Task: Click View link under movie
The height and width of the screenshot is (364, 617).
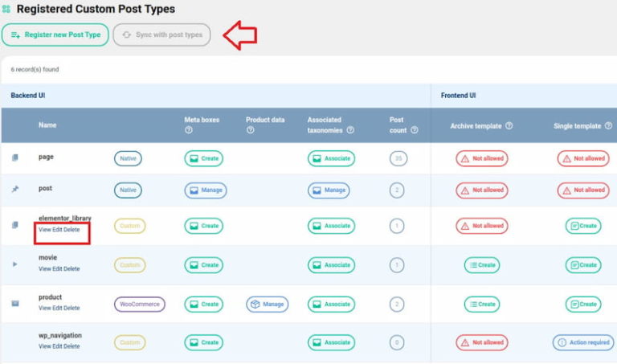Action: pos(45,268)
